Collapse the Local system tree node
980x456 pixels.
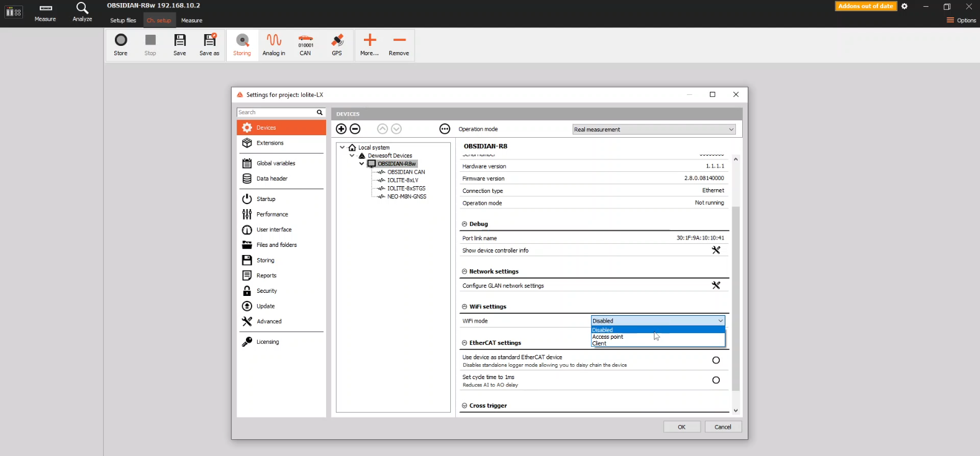coord(342,148)
